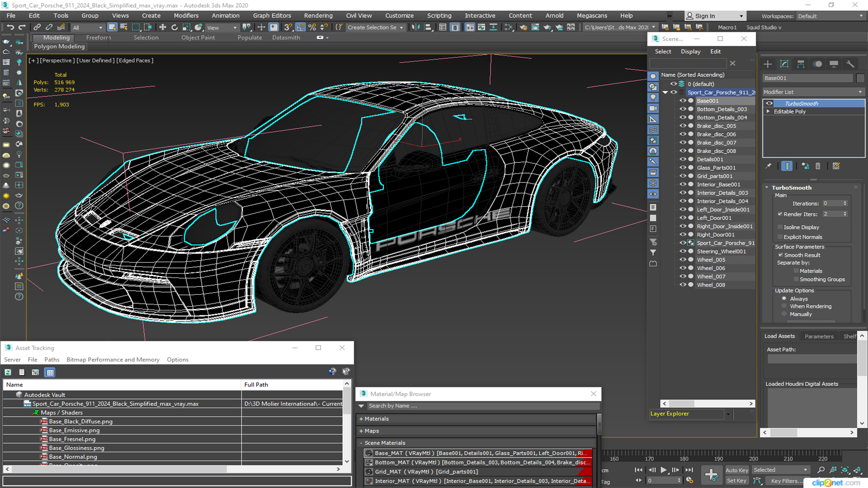
Task: Click the Redo arrow in main toolbar
Action: coord(21,28)
